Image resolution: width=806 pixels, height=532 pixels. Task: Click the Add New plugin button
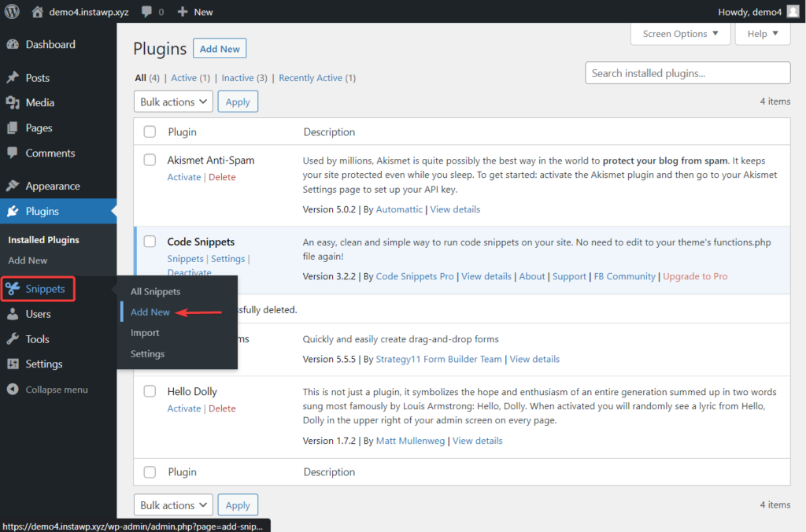tap(220, 49)
